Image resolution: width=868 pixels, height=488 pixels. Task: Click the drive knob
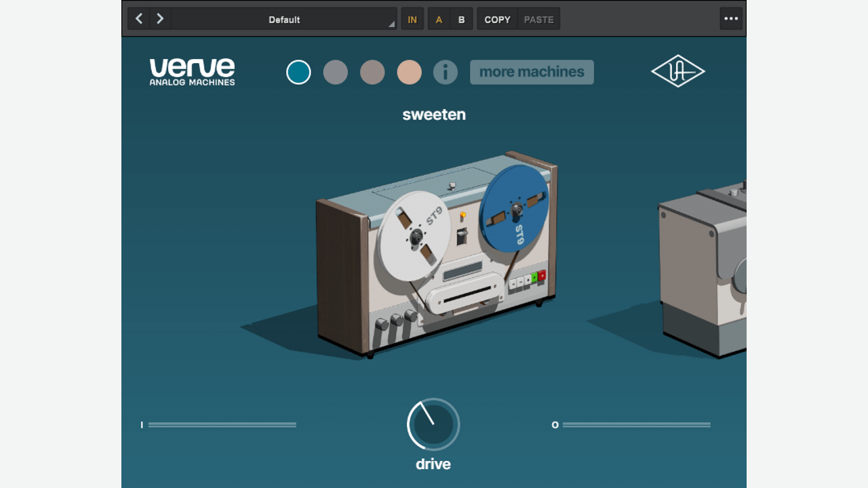tap(433, 424)
